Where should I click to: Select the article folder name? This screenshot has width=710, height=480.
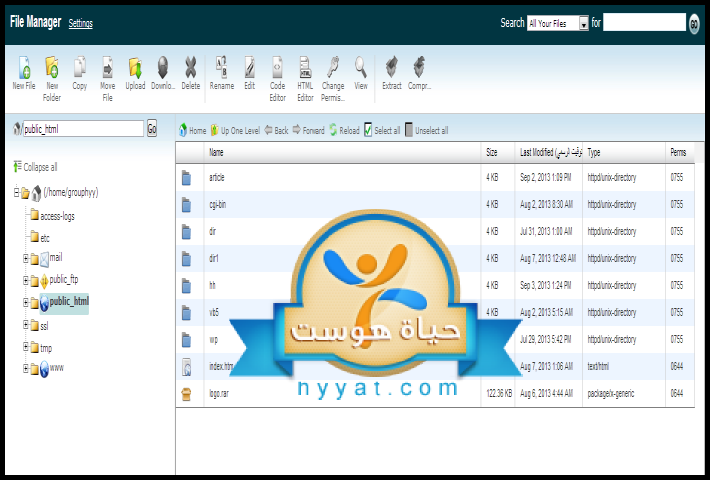[x=216, y=178]
